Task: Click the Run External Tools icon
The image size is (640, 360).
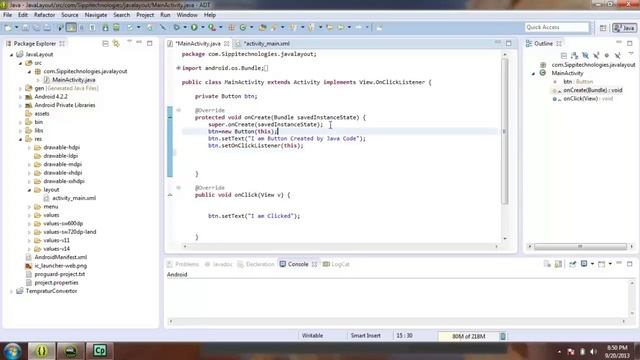Action: [212, 27]
